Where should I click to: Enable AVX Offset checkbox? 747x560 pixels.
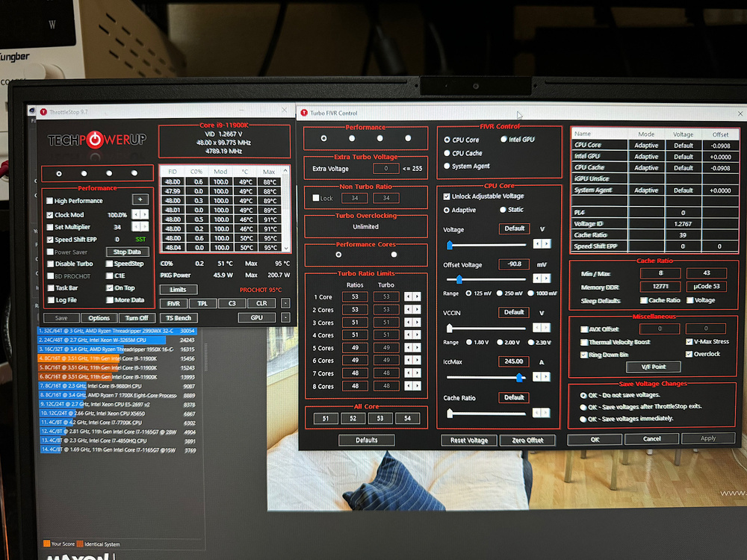coord(583,329)
